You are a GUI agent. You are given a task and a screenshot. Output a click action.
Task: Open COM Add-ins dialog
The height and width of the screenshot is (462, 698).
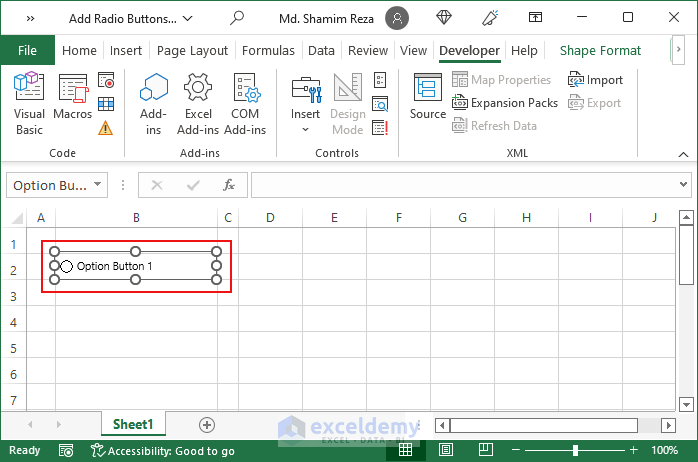pos(245,104)
